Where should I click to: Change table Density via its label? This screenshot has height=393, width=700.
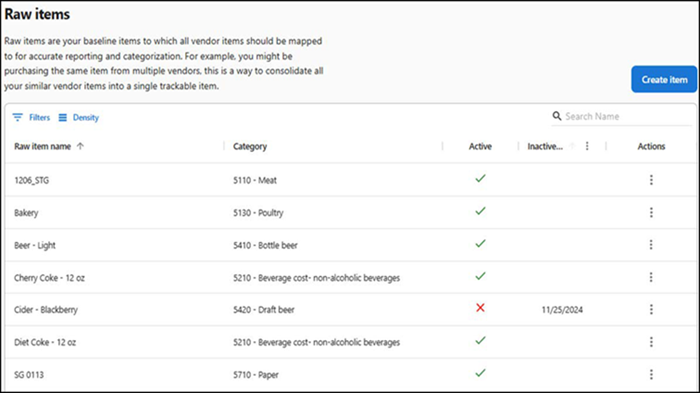click(x=86, y=117)
